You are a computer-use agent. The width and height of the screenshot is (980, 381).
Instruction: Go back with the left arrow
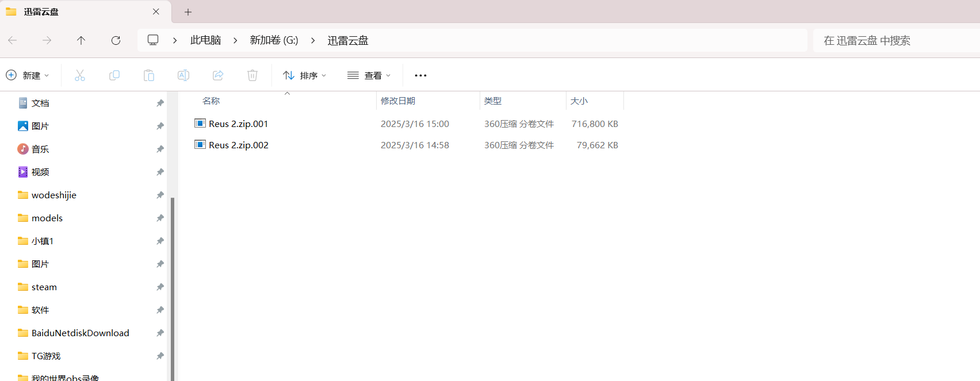click(x=13, y=40)
